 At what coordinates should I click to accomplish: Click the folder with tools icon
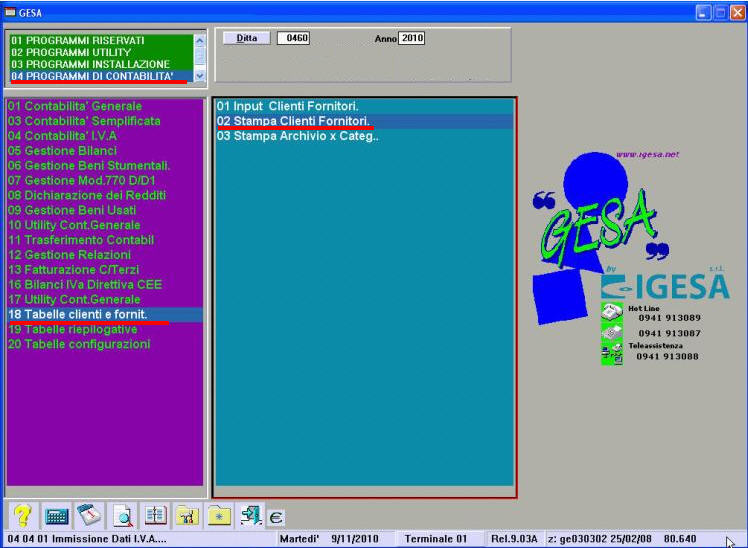(x=187, y=516)
